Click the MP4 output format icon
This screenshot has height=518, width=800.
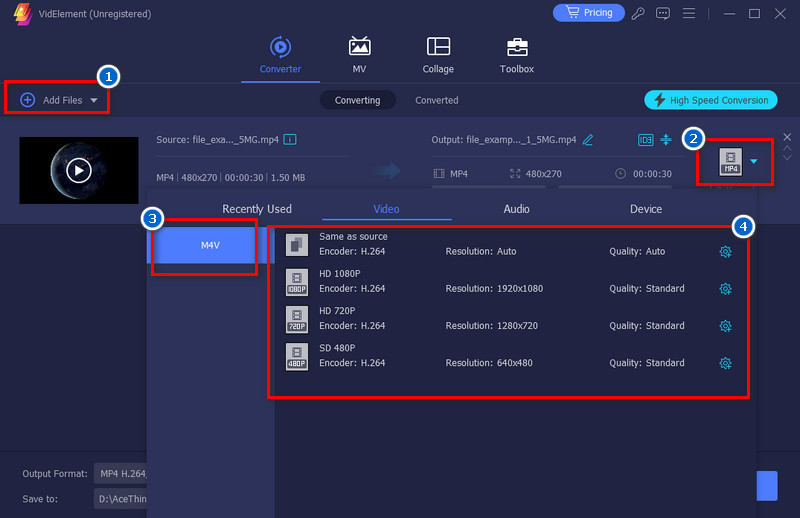coord(731,162)
